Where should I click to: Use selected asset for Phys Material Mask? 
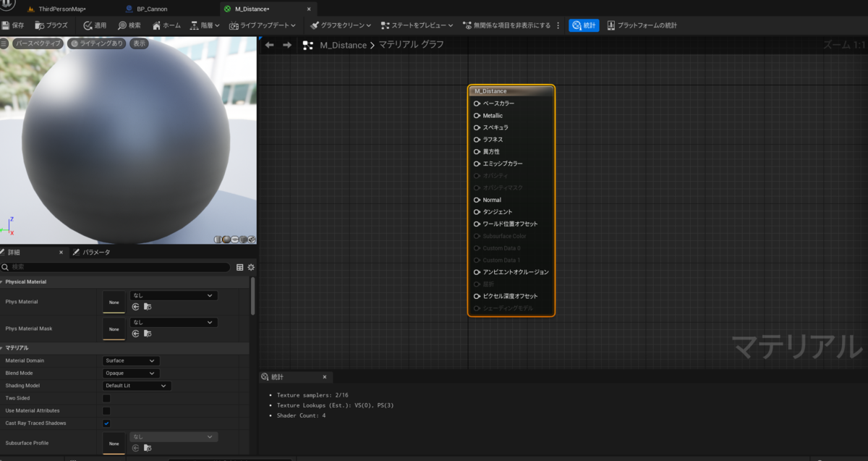135,334
